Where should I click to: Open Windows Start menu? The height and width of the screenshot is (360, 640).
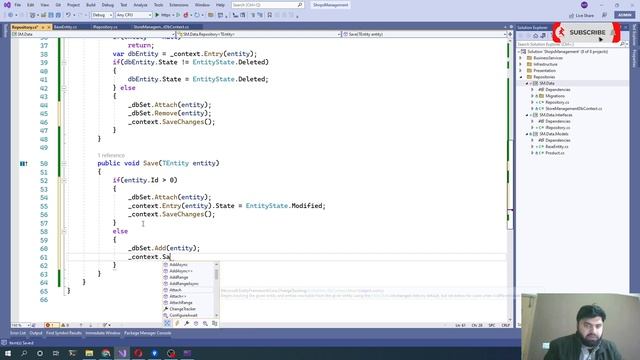(x=8, y=353)
